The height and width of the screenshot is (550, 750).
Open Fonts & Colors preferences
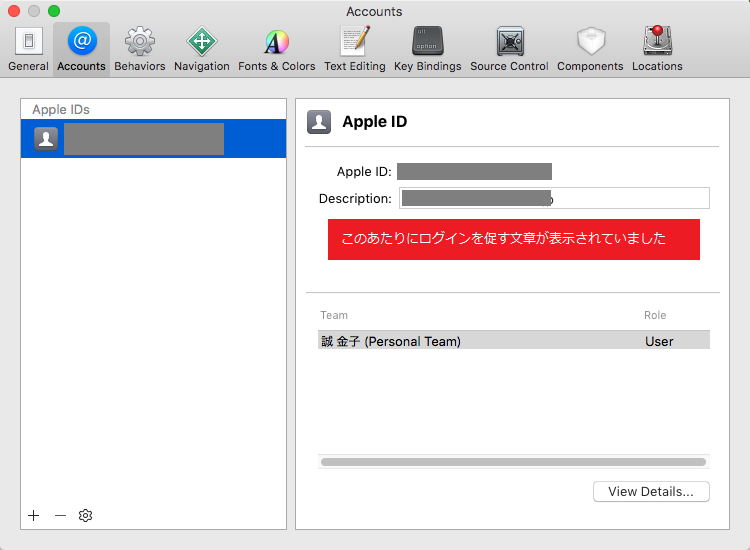click(276, 49)
